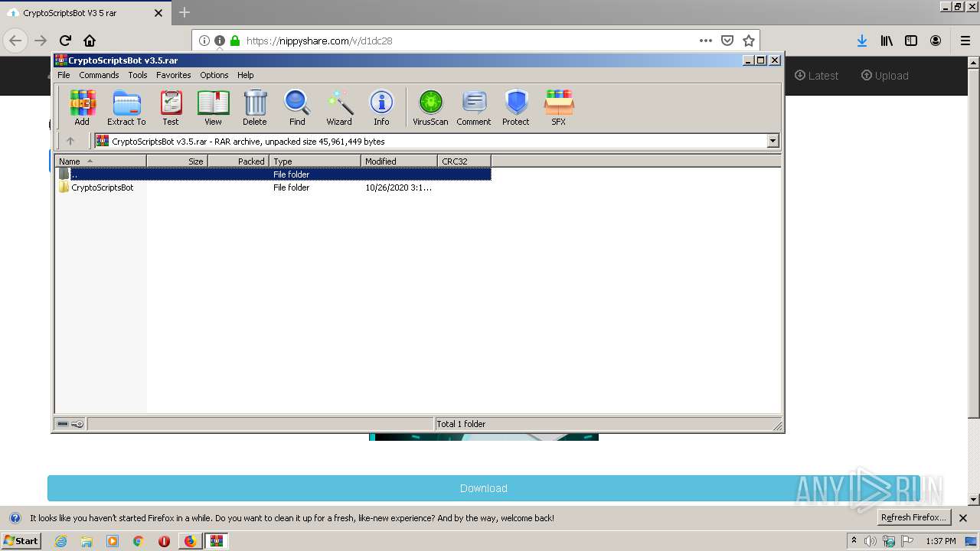Click the Refresh Firefox button

point(913,518)
